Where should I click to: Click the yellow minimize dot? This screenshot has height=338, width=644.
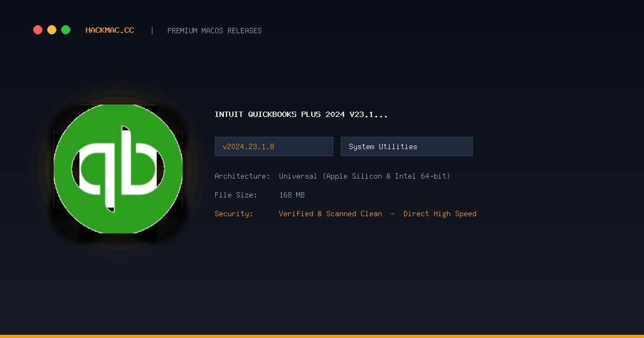click(52, 30)
